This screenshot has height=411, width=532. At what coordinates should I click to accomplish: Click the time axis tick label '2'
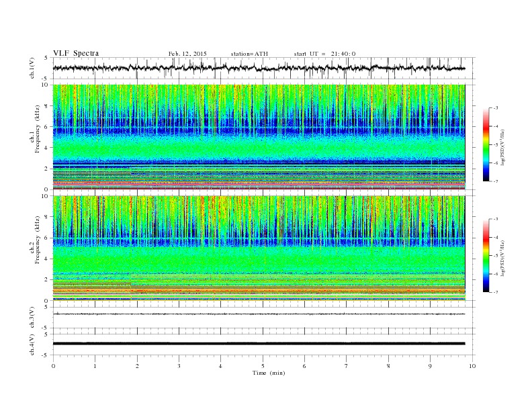coord(137,366)
